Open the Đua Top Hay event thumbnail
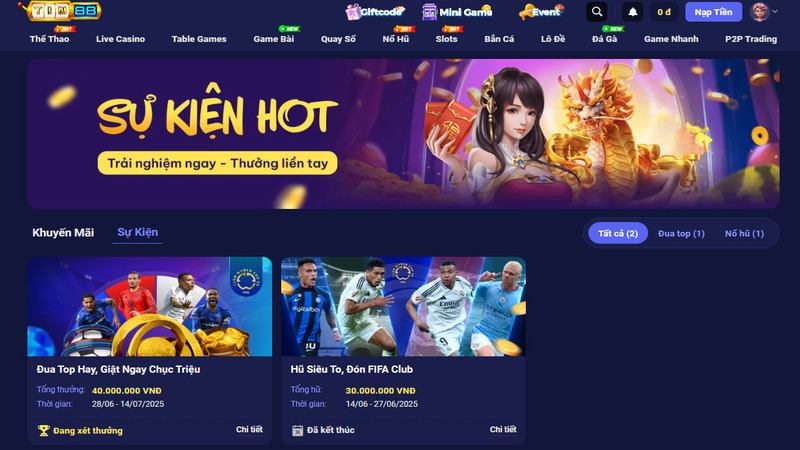Screen dimensions: 800x450 pyautogui.click(x=149, y=307)
